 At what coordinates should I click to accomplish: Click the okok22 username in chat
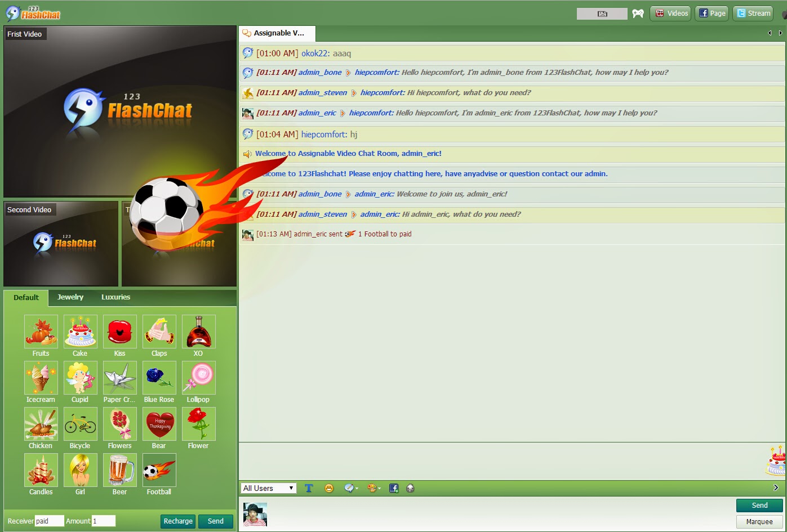pos(315,53)
